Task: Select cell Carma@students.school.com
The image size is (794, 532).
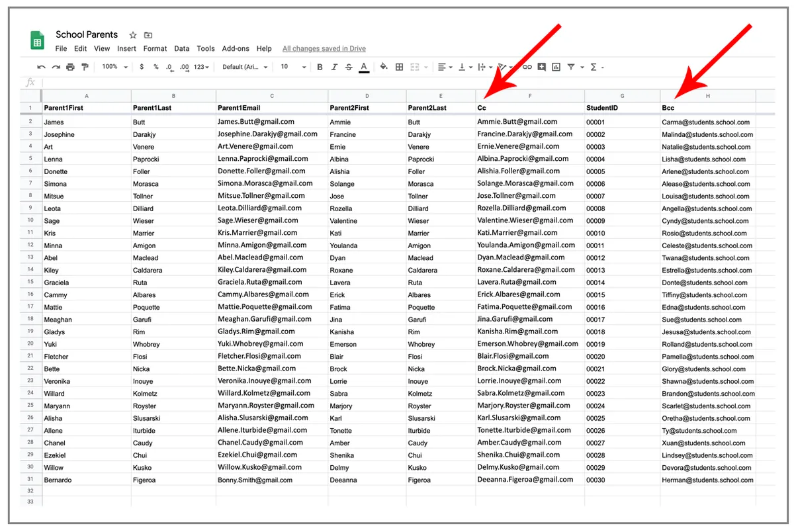Action: (x=708, y=122)
